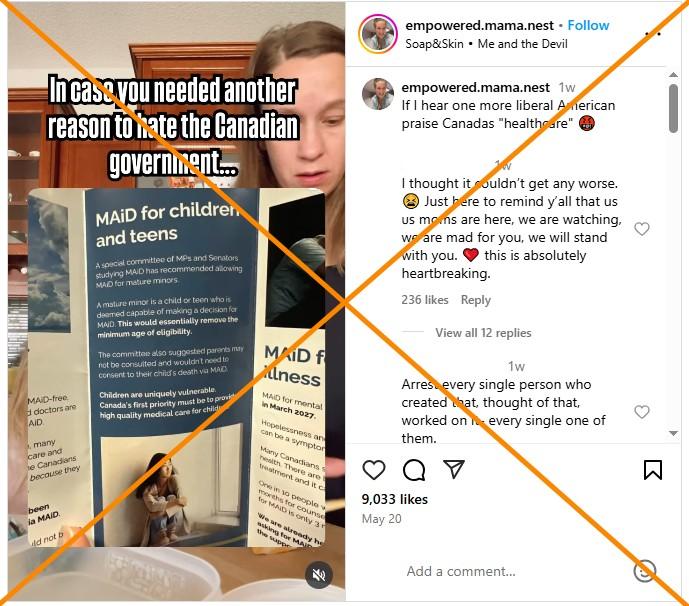Click the scroll up arrow in comments
689x606 pixels.
pos(673,75)
